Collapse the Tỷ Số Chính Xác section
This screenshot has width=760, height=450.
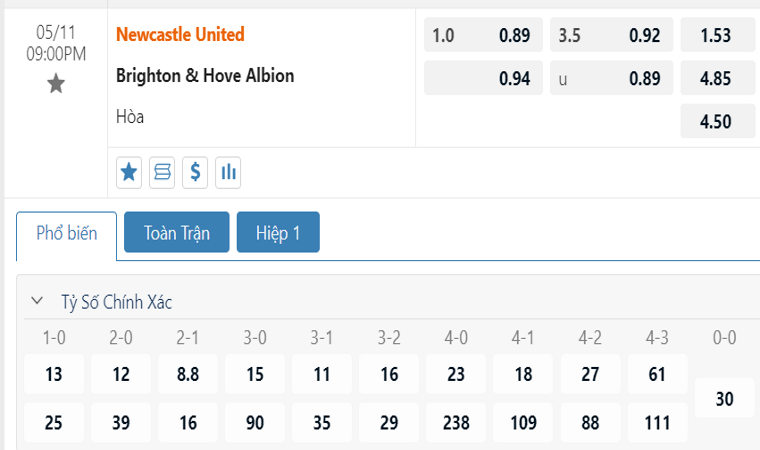coord(38,301)
